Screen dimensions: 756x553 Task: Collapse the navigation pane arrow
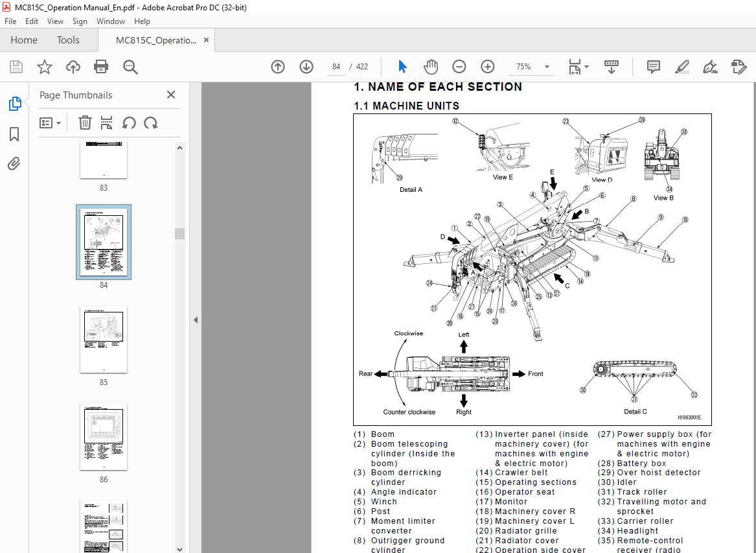click(196, 320)
